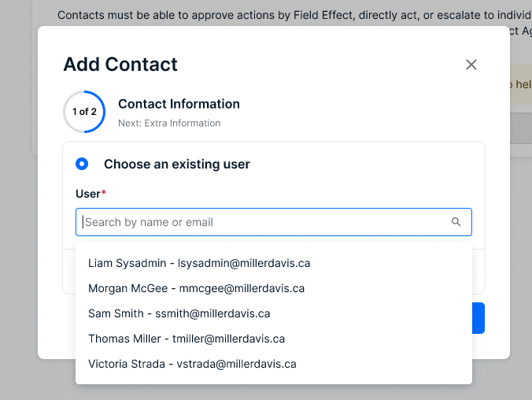Close the Add Contact dialog

tap(471, 65)
